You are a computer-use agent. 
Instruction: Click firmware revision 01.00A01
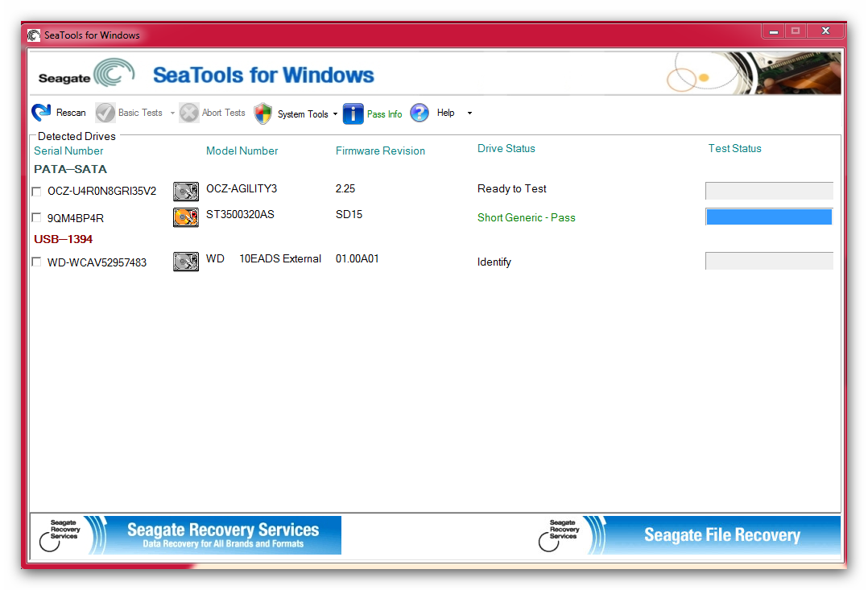(357, 258)
